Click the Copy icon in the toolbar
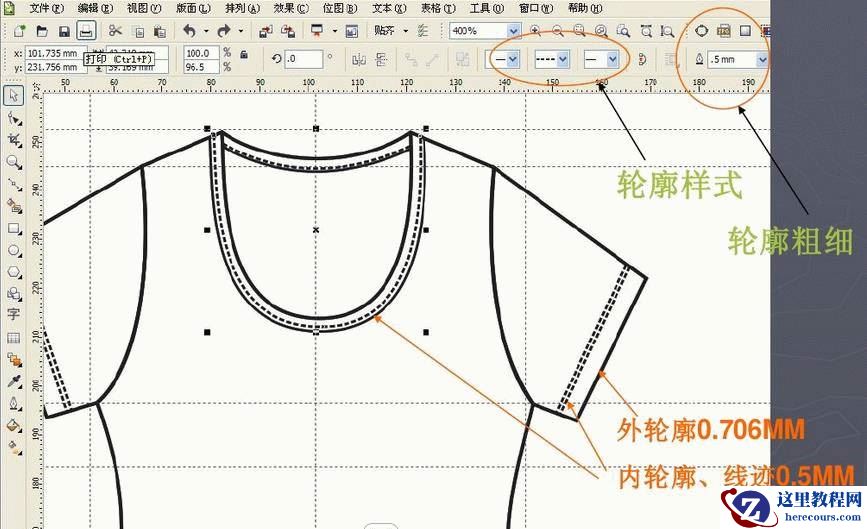Viewport: 867px width, 529px height. click(x=139, y=32)
